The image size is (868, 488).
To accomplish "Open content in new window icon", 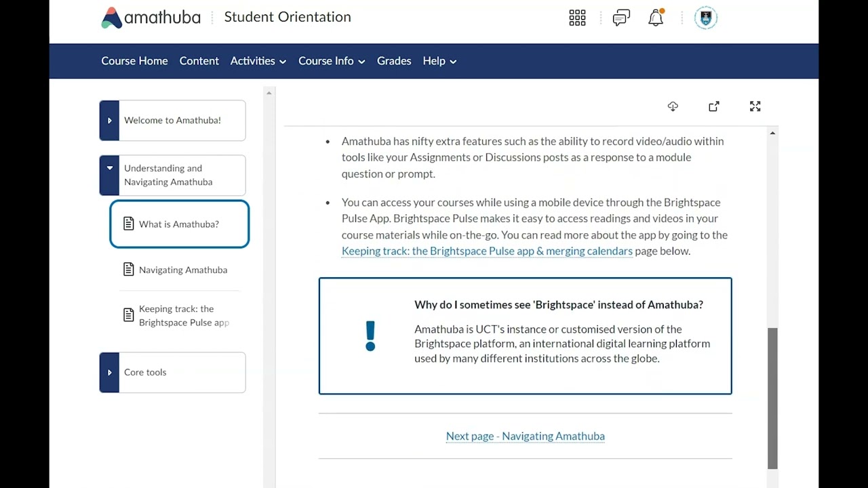I will (x=714, y=106).
